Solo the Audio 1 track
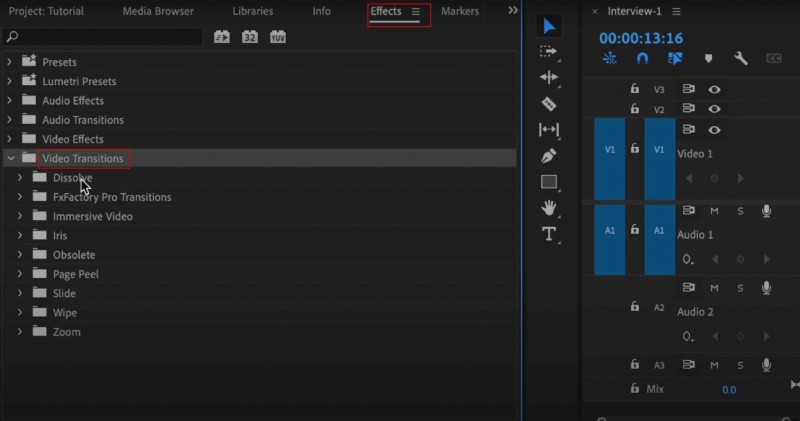 (740, 211)
